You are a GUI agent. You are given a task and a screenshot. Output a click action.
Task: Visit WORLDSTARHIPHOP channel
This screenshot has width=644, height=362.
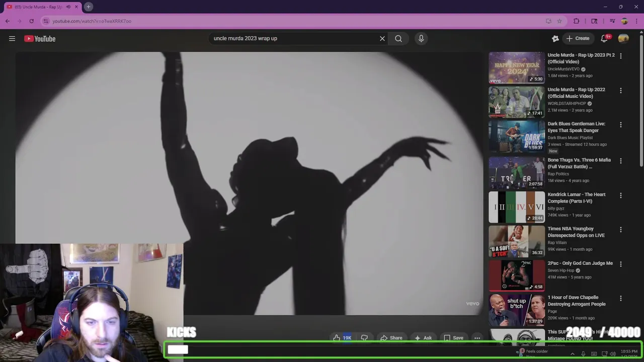tap(567, 104)
